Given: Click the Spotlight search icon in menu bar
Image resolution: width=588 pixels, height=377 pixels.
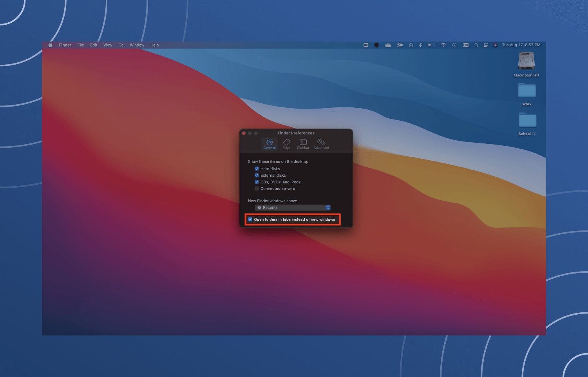Looking at the screenshot, I should tap(476, 45).
